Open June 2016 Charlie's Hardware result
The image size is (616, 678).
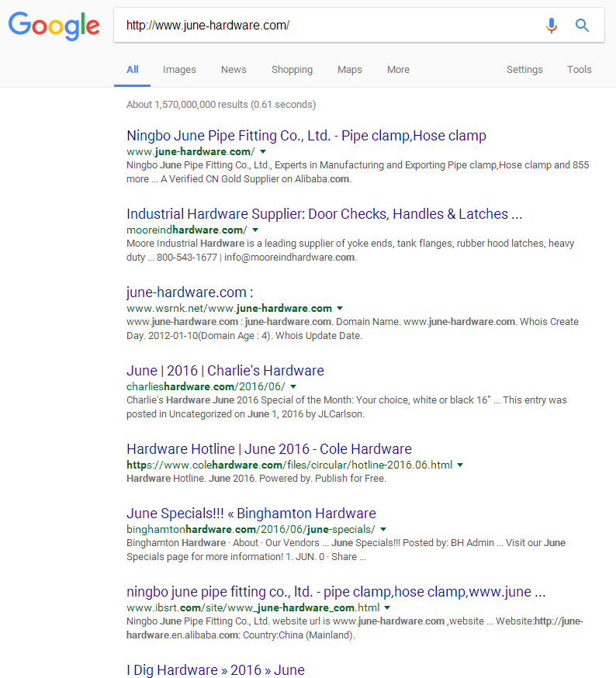[226, 371]
